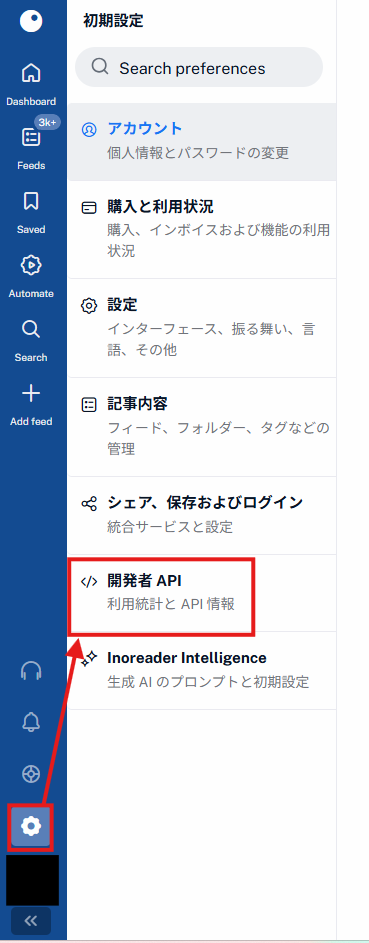This screenshot has height=943, width=369.
Task: Open the 記事内容 preferences section
Action: click(203, 427)
